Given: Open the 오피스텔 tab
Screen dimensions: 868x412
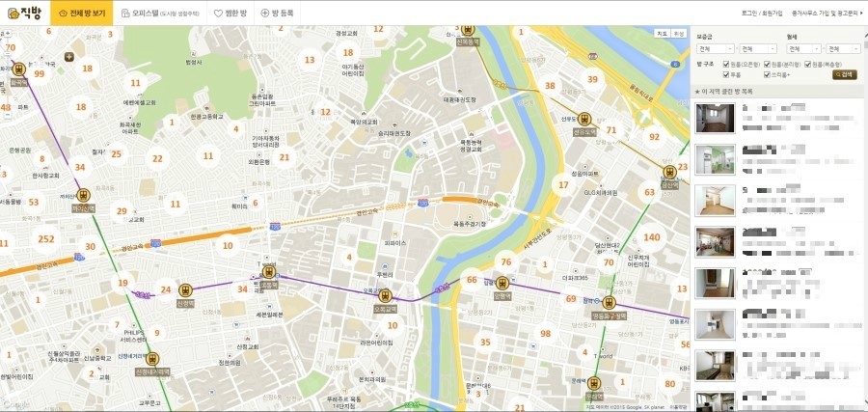Looking at the screenshot, I should coord(160,13).
